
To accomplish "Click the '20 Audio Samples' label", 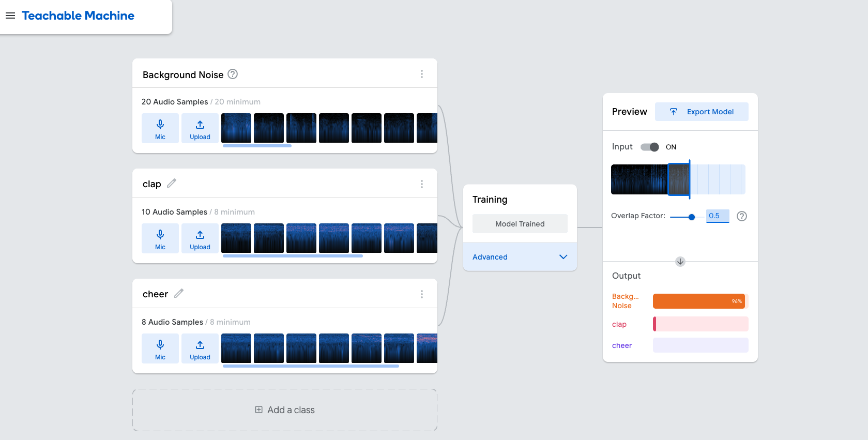I will pos(175,102).
